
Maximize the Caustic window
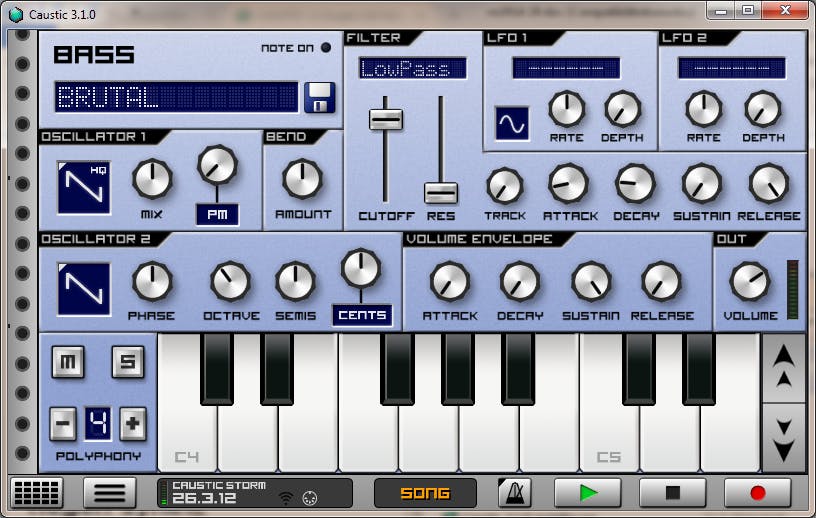[748, 10]
